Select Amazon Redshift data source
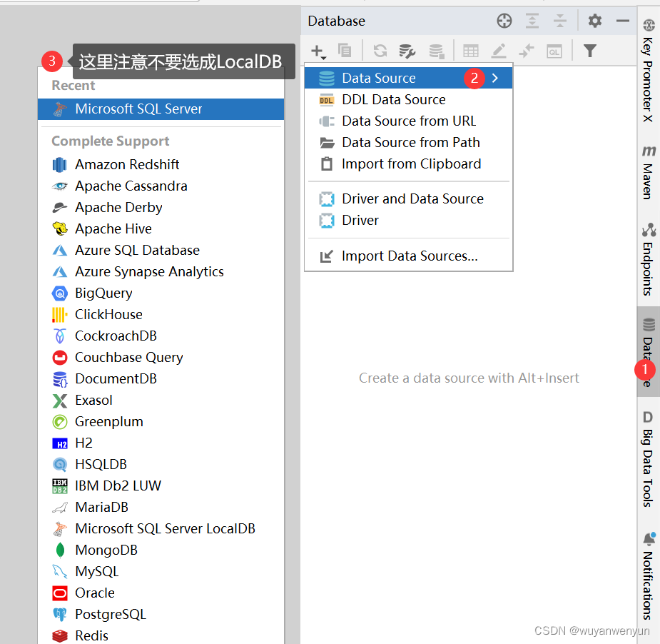The image size is (660, 644). tap(161, 164)
